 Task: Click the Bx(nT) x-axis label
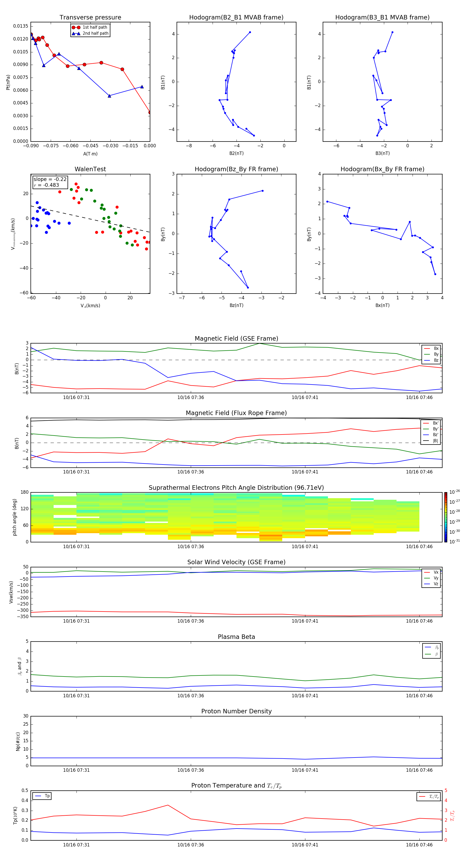pyautogui.click(x=382, y=305)
